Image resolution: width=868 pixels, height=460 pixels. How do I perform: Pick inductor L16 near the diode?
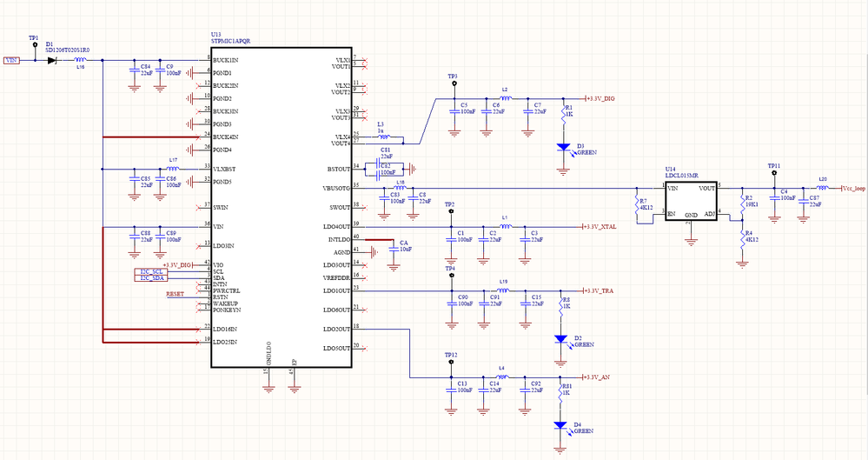coord(80,59)
